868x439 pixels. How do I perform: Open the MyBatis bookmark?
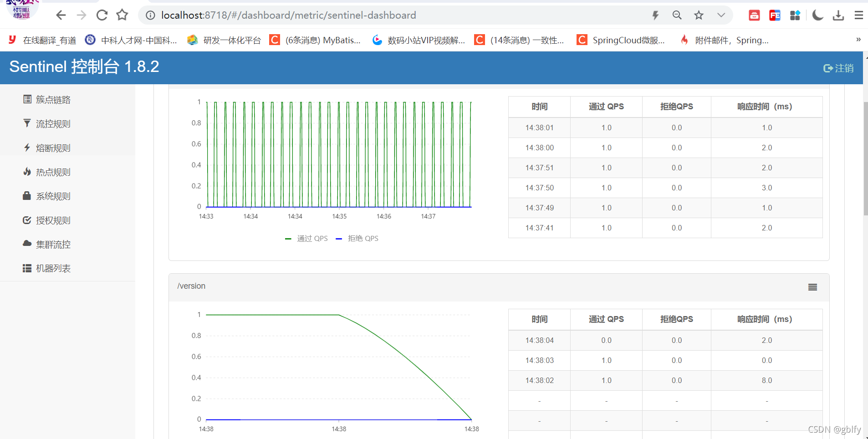pyautogui.click(x=315, y=40)
